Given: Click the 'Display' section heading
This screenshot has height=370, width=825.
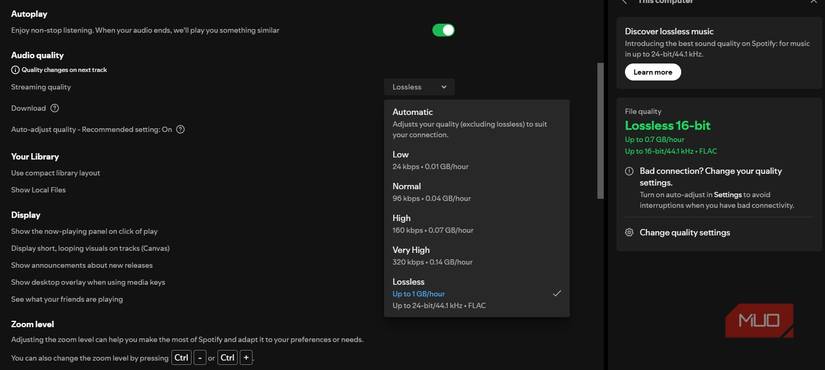Looking at the screenshot, I should point(26,215).
